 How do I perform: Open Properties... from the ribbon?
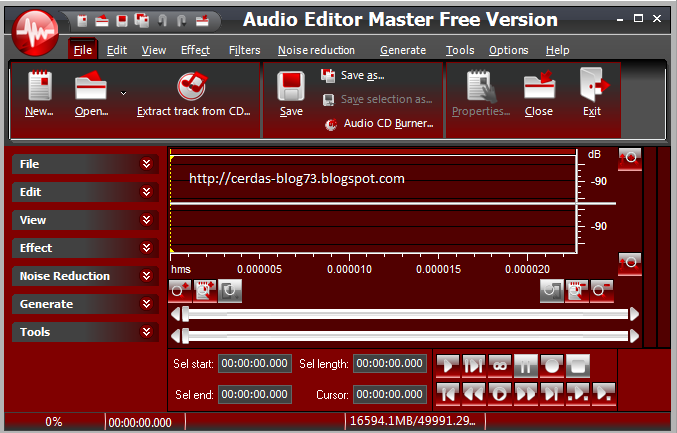[481, 93]
